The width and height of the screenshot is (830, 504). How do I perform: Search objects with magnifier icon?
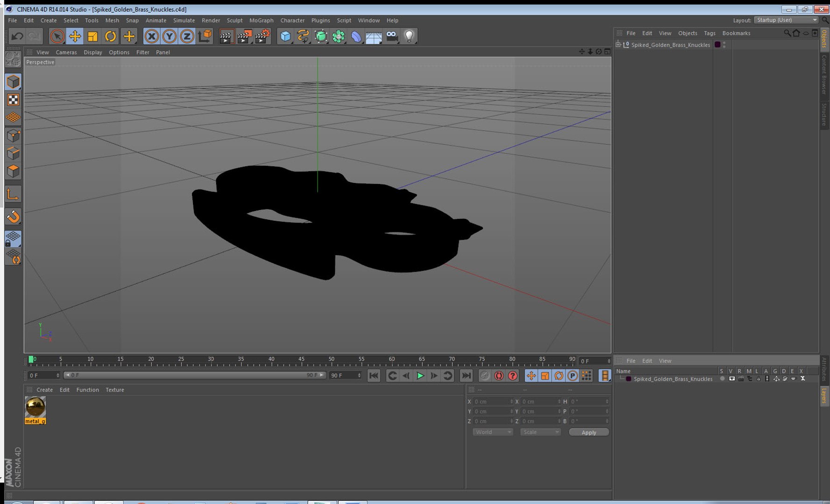pyautogui.click(x=787, y=33)
